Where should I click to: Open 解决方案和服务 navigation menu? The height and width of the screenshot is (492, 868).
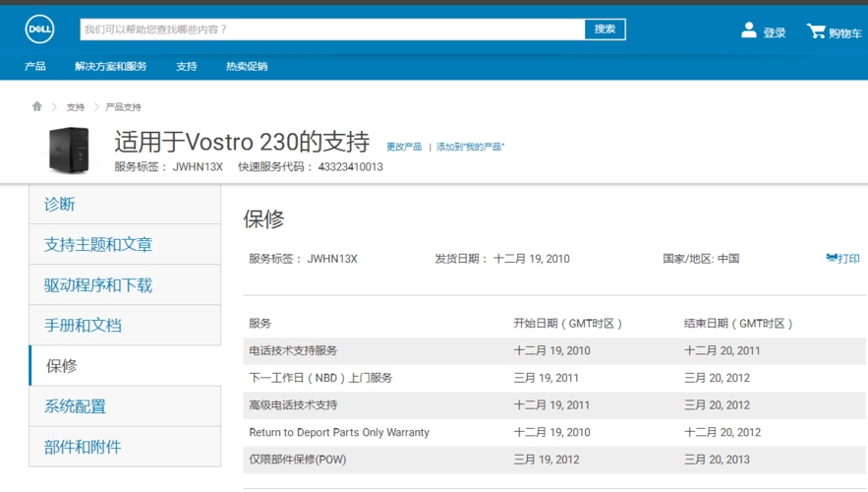[x=111, y=67]
